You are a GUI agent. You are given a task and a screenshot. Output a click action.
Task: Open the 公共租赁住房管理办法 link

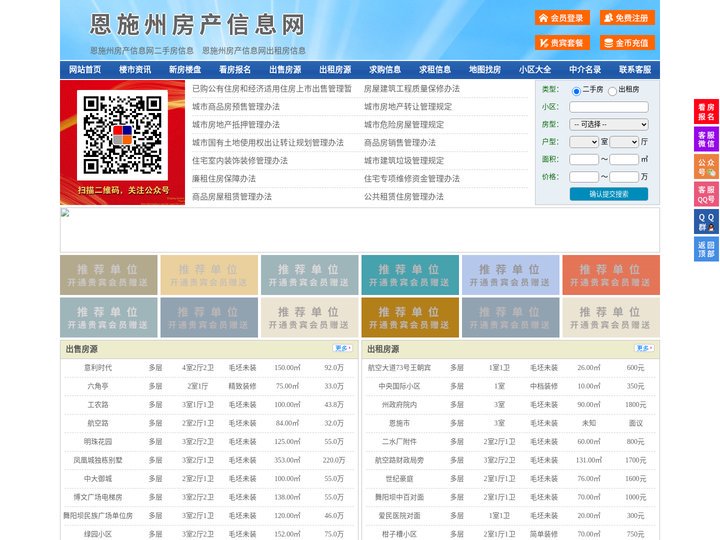tap(404, 197)
